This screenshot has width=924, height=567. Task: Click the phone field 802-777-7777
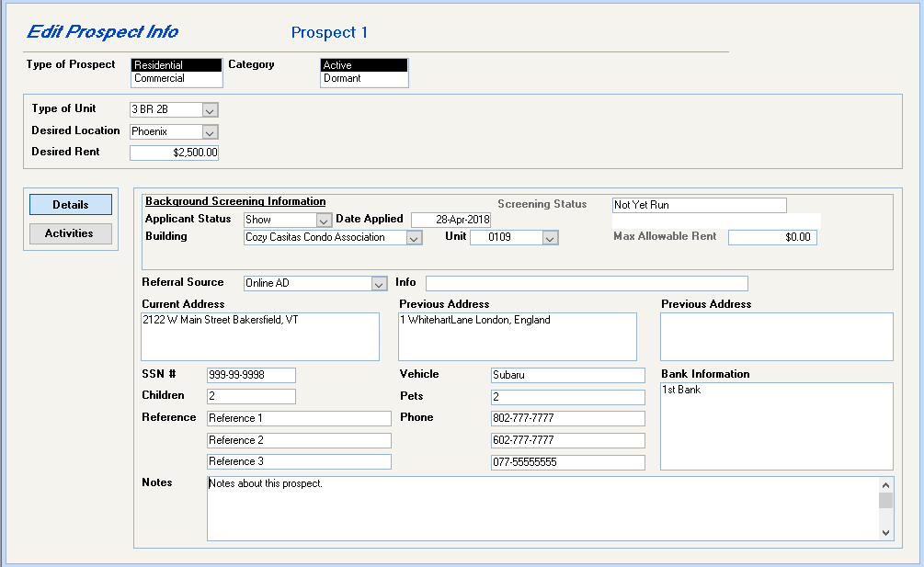tap(568, 418)
